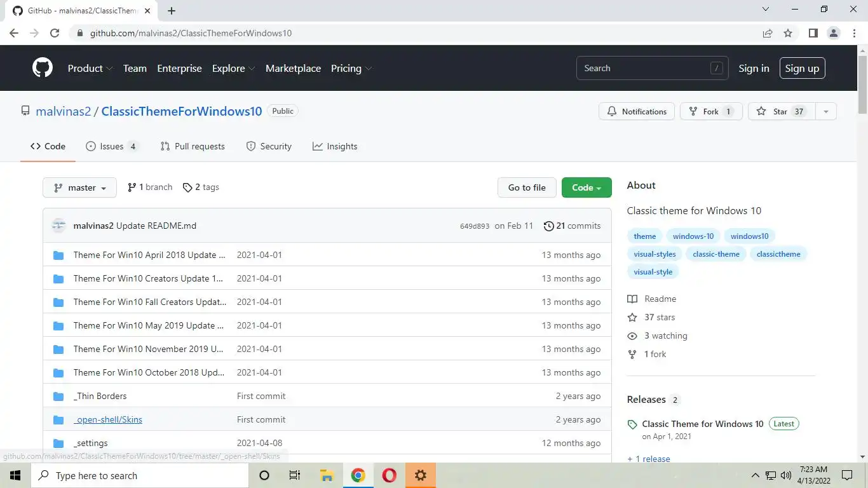Switch to the Insights tab
868x488 pixels.
[335, 146]
